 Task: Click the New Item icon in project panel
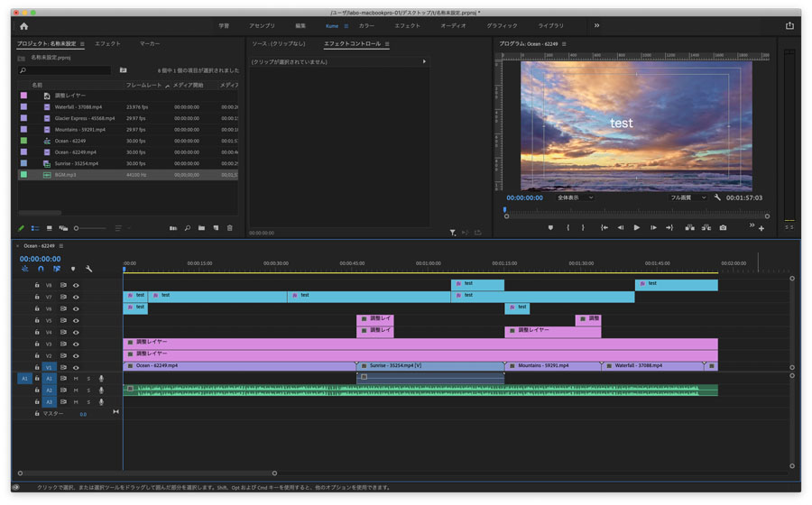(x=216, y=228)
